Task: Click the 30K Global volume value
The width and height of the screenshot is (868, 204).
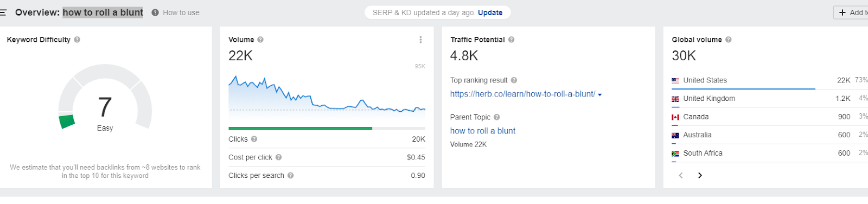Action: coord(684,56)
